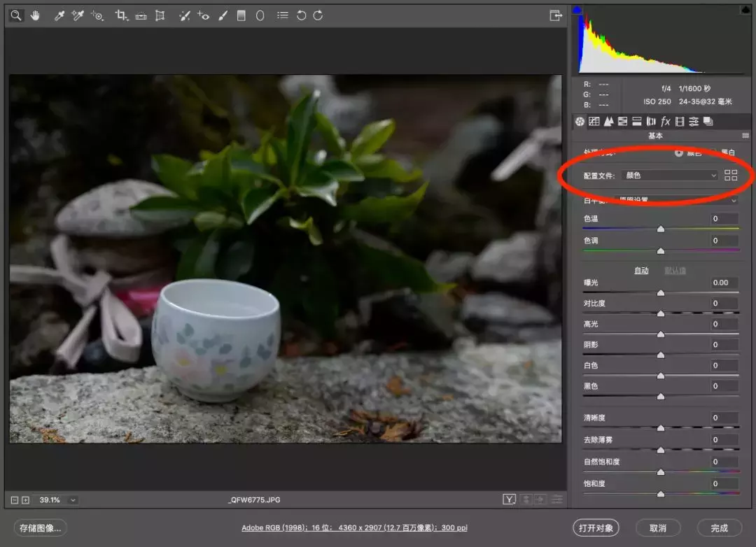Open the Effects fx panel tab

click(666, 122)
